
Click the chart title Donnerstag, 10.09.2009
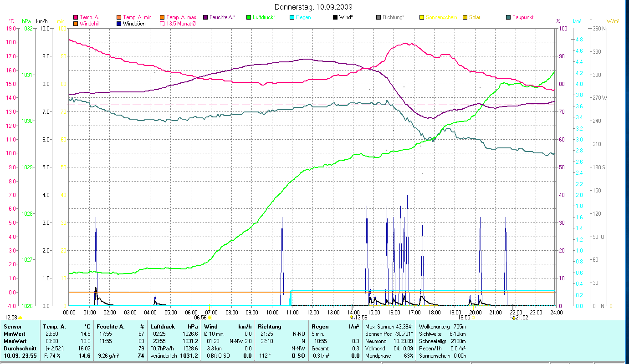point(314,7)
